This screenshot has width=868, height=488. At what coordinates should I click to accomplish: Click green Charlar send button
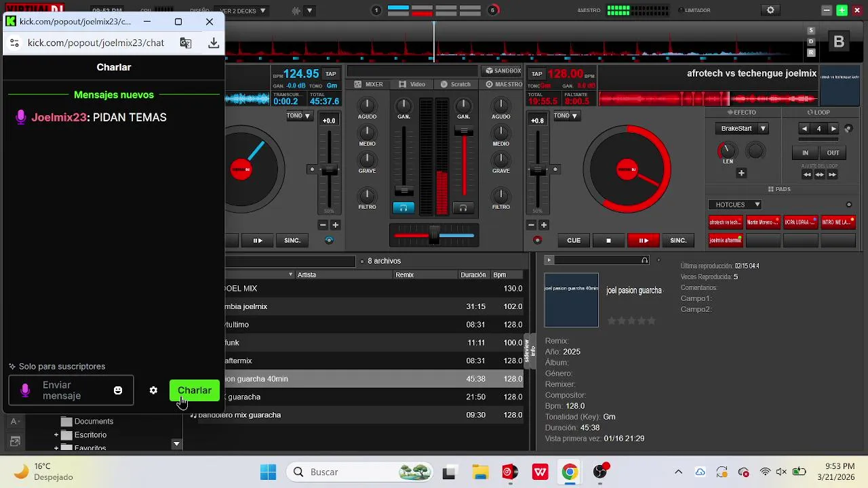[x=195, y=390]
